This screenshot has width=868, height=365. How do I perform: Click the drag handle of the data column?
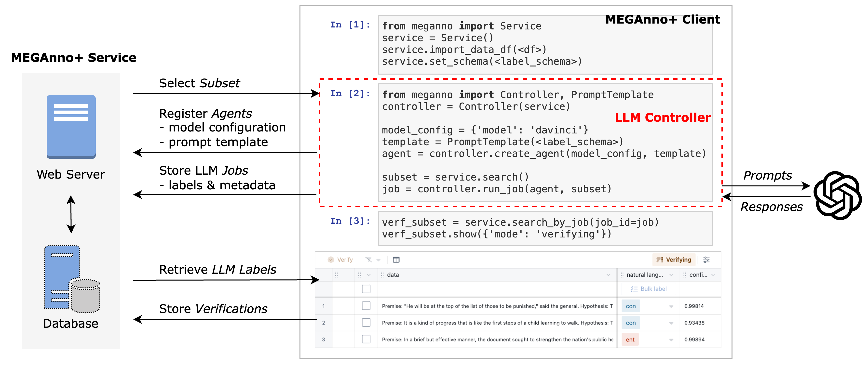pos(382,275)
